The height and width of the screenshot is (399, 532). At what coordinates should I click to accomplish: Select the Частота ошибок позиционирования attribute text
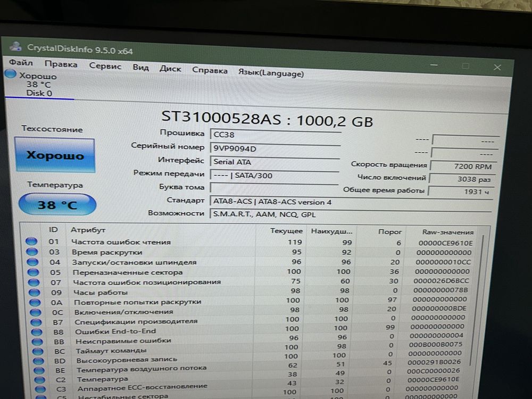147,282
